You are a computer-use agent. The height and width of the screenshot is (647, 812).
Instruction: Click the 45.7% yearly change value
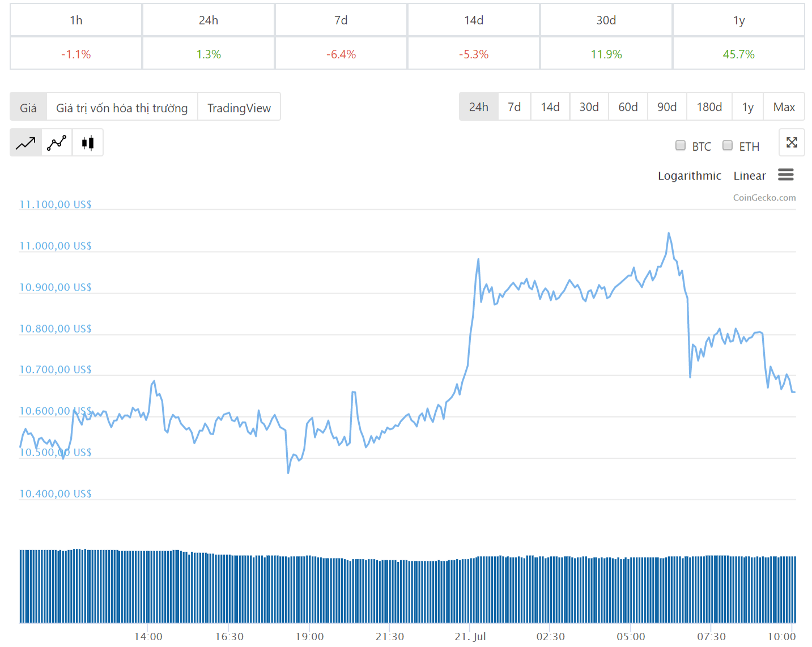739,54
